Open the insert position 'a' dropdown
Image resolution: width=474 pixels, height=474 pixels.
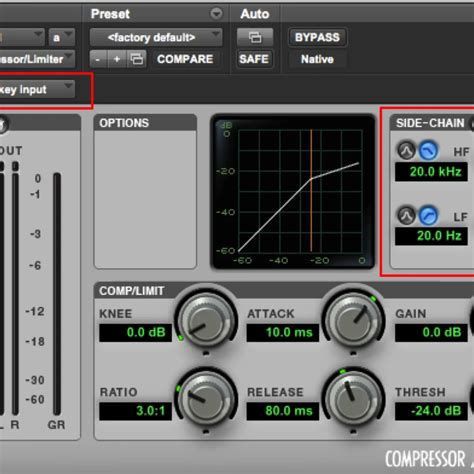pos(62,37)
